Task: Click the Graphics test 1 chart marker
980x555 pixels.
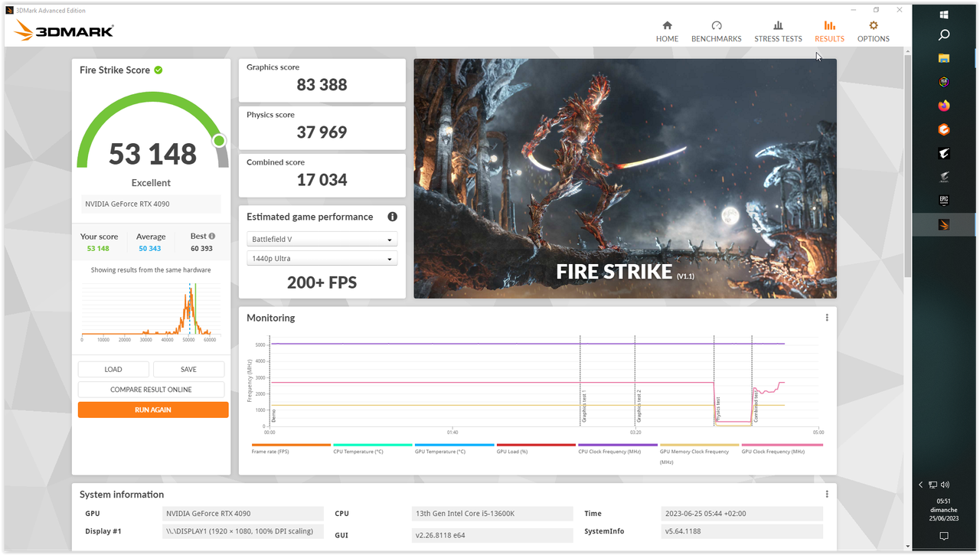Action: pyautogui.click(x=583, y=406)
